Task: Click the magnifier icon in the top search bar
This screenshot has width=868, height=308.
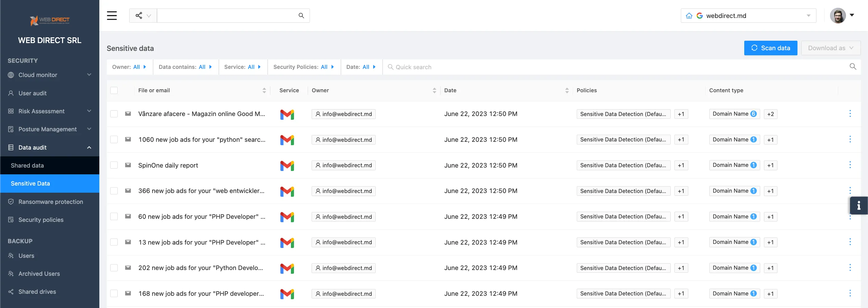Action: pyautogui.click(x=301, y=16)
